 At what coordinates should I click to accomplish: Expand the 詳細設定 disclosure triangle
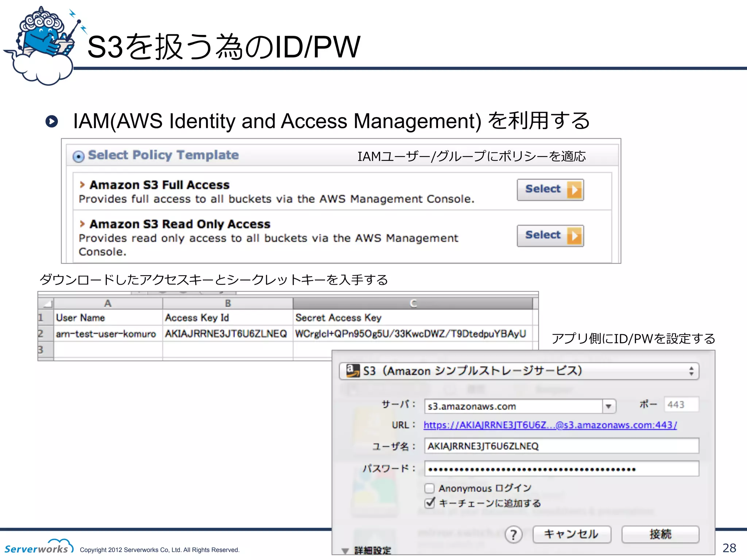345,551
